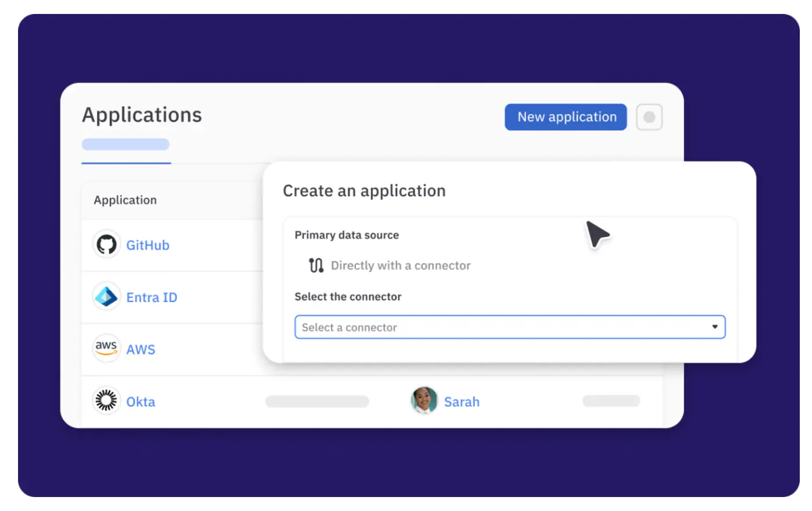Click the Okta logo icon
This screenshot has width=812, height=511.
click(x=106, y=401)
